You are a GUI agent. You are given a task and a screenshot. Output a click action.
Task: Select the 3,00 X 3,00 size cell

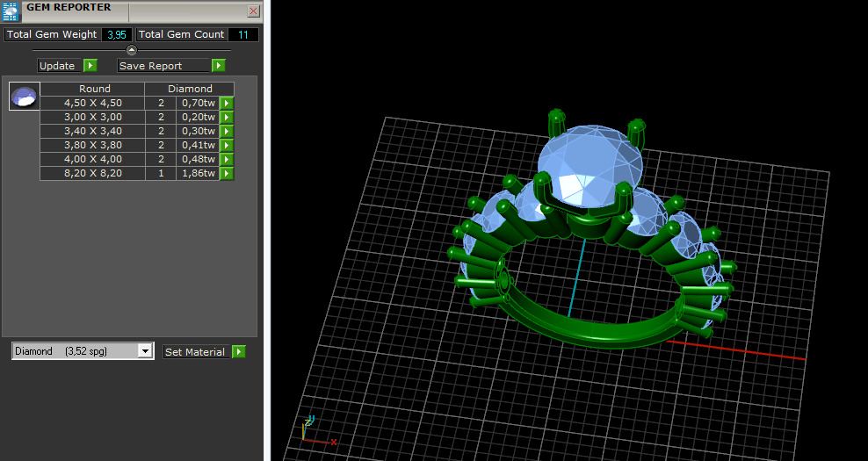(x=92, y=118)
